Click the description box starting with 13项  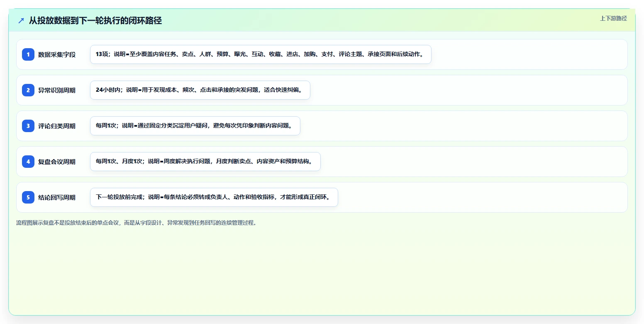(261, 54)
